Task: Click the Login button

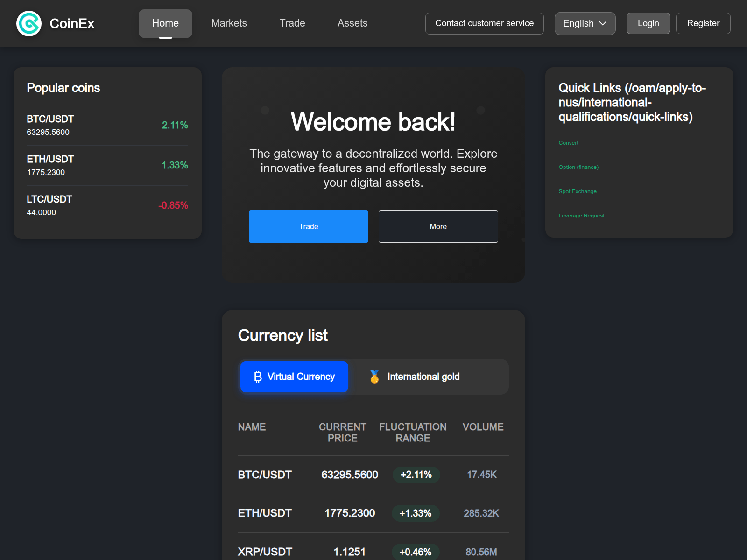Action: (648, 23)
